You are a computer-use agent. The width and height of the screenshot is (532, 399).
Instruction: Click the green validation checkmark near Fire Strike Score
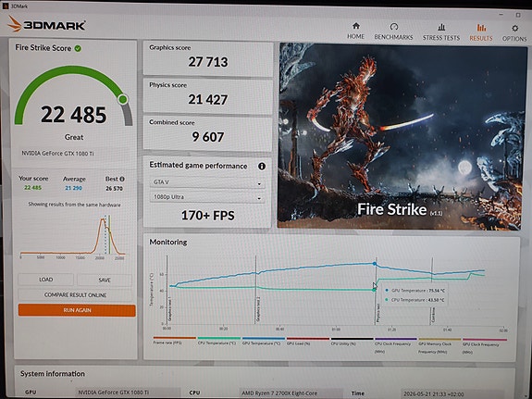point(78,48)
